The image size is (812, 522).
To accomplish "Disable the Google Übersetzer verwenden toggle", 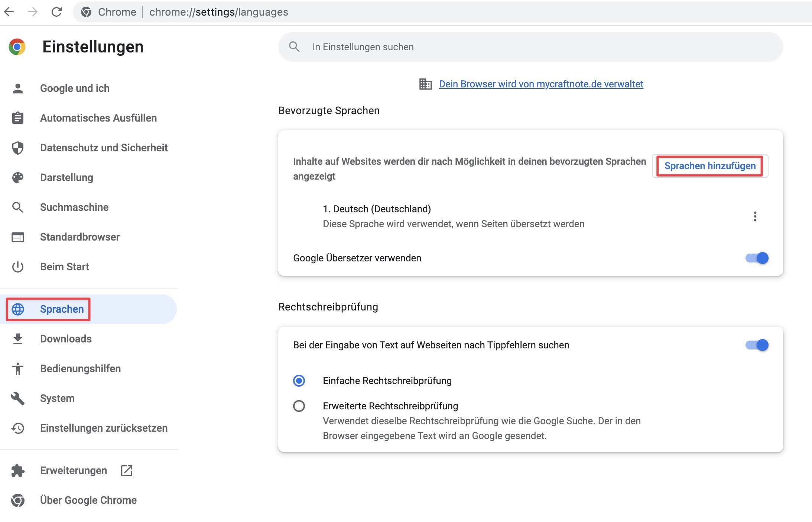I will pos(757,258).
